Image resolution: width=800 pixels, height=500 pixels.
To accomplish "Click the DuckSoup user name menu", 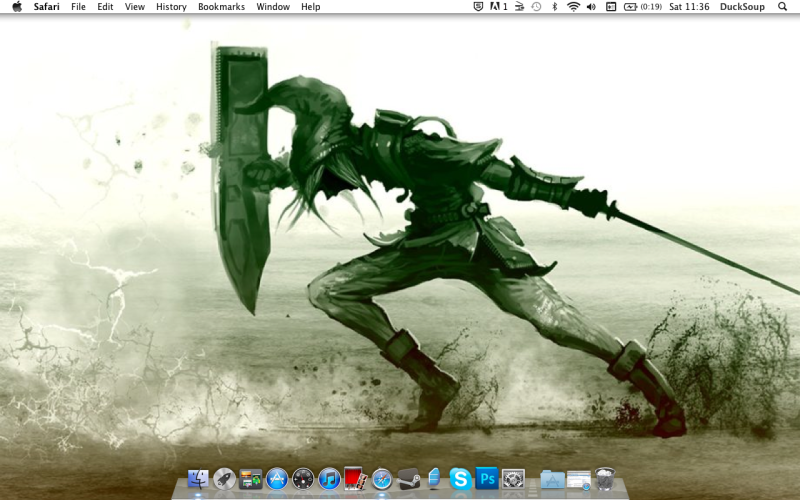I will point(742,7).
